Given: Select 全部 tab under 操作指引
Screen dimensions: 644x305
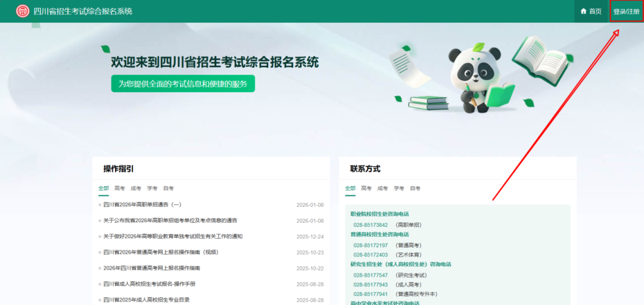Looking at the screenshot, I should coord(104,188).
